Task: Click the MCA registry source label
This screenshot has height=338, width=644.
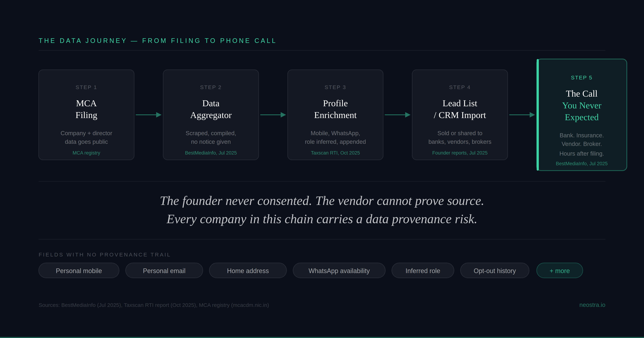Action: click(86, 153)
